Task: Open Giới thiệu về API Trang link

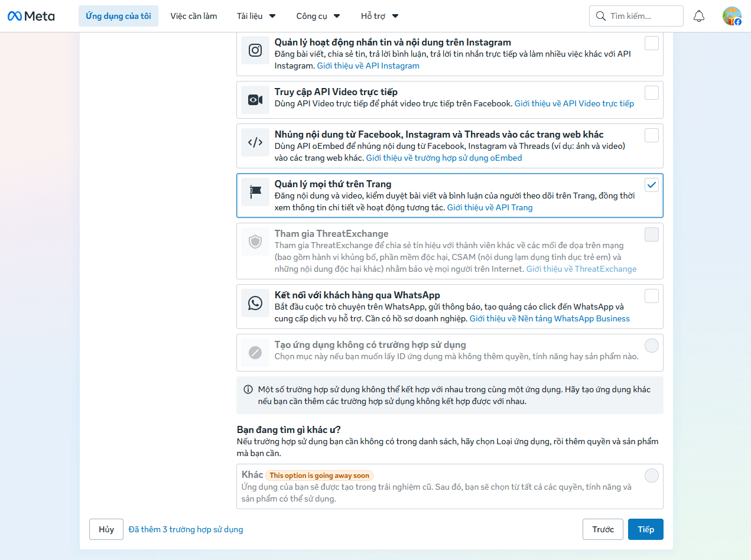Action: [490, 207]
